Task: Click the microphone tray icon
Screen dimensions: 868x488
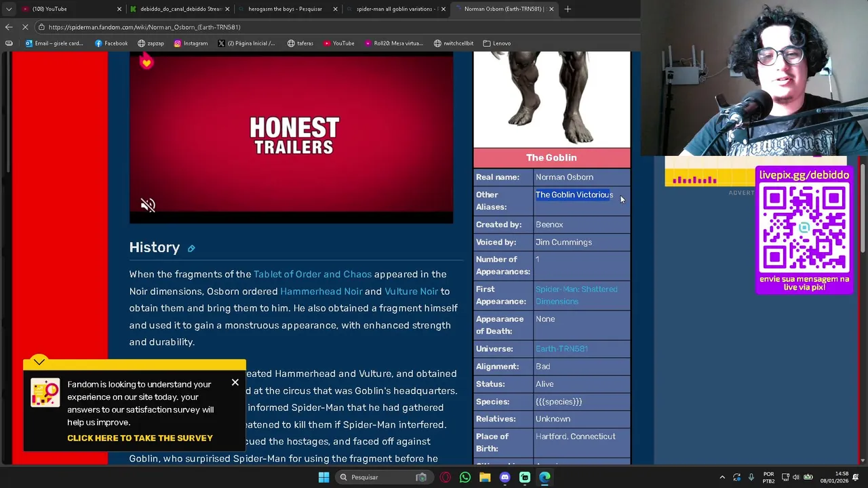Action: 751,477
